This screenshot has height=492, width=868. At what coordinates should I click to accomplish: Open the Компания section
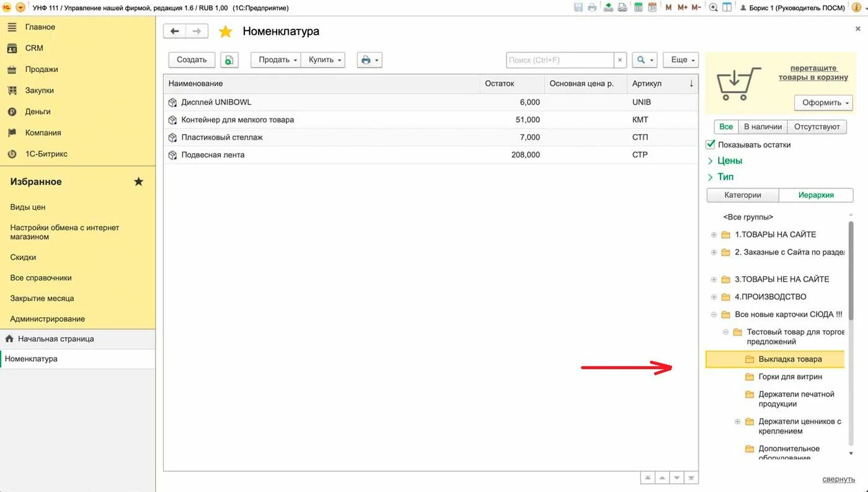pyautogui.click(x=43, y=133)
